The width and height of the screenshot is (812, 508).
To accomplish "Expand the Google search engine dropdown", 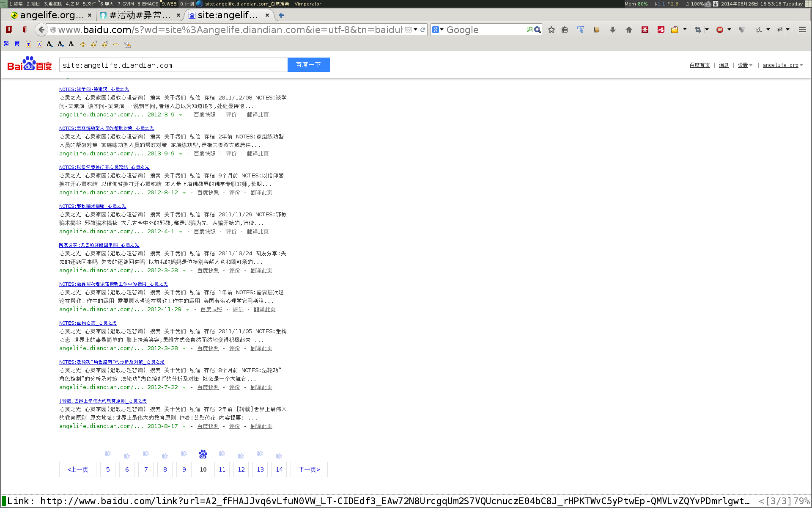I will click(x=438, y=30).
